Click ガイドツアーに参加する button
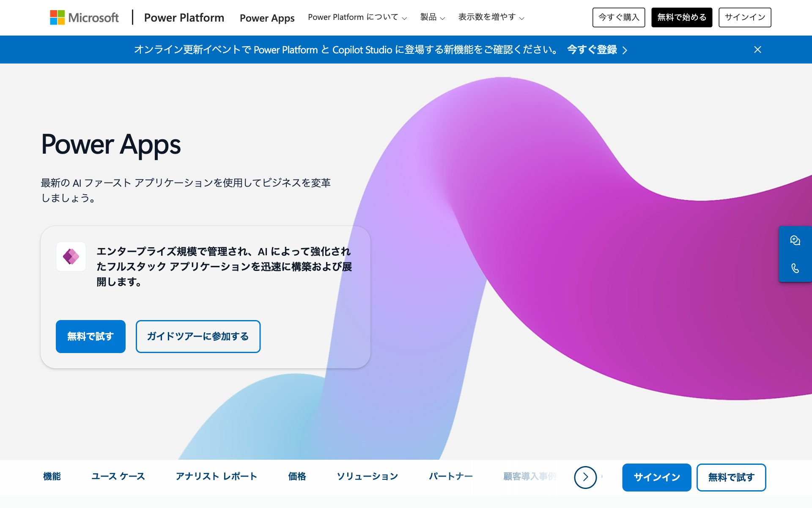 pyautogui.click(x=198, y=337)
